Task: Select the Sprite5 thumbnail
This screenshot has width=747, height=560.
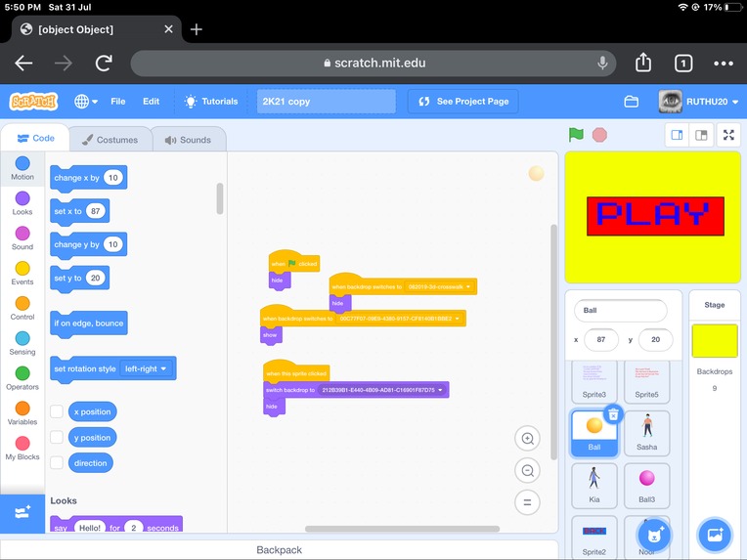Action: point(646,382)
